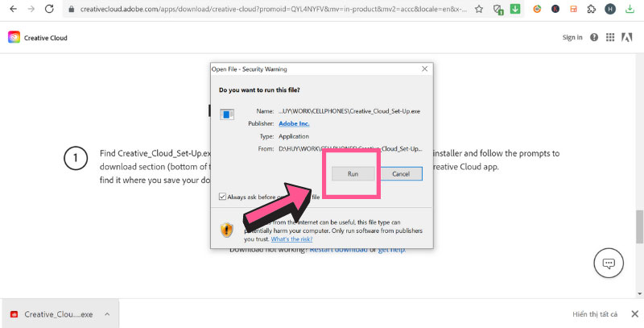Screen dimensions: 644x328
Task: Click the Creative Cloud logo
Action: pyautogui.click(x=14, y=37)
